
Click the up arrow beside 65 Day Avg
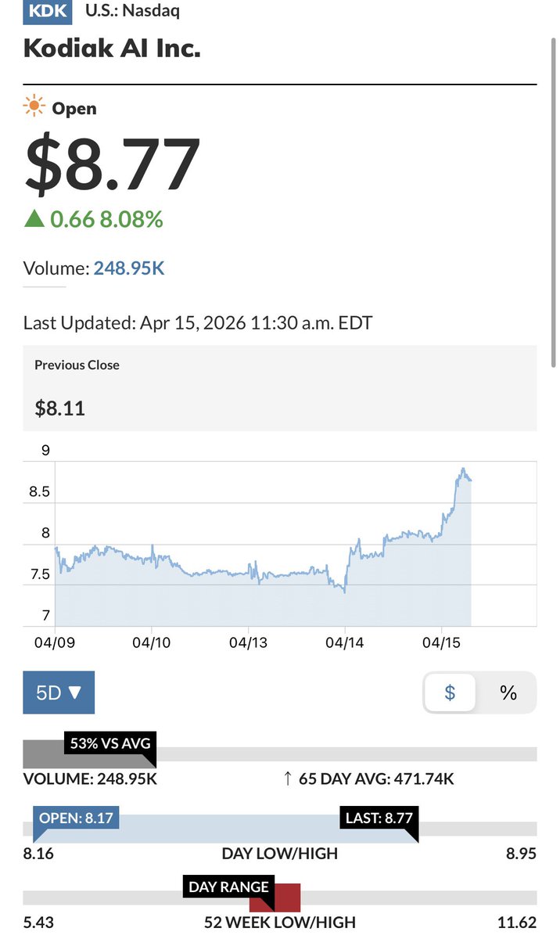pyautogui.click(x=288, y=779)
